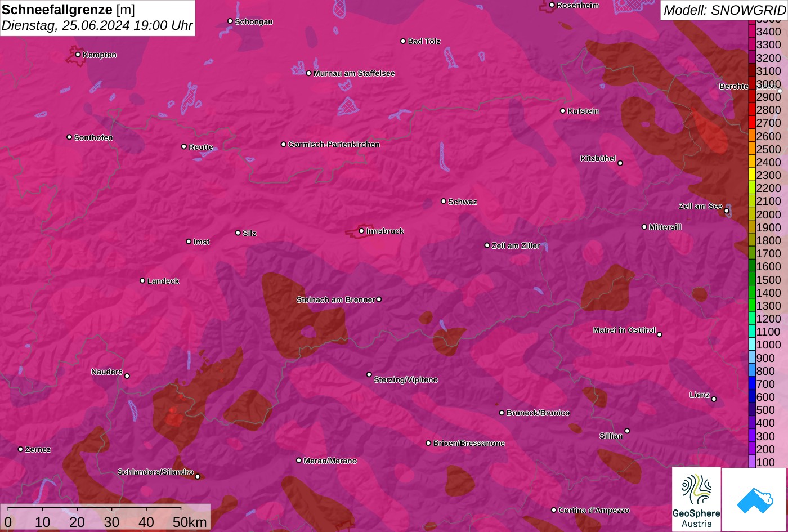Screen dimensions: 788x532
Task: Pick the 3100 m dark red legend swatch
Action: (751, 71)
